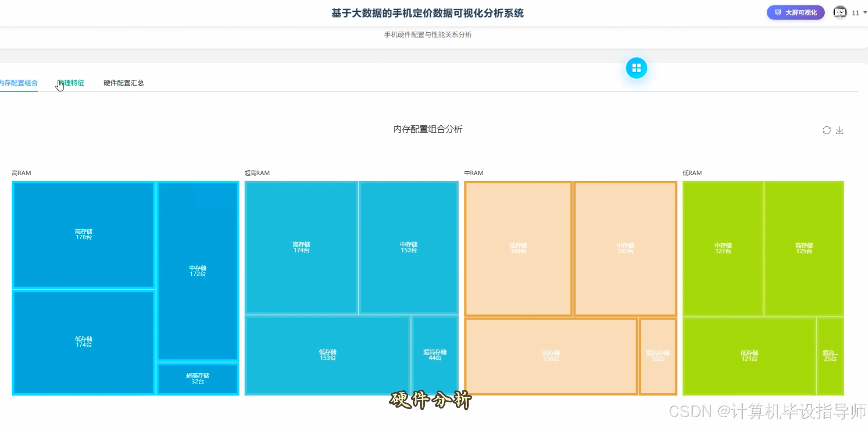Click the user avatar in the top right
This screenshot has height=426, width=868.
(840, 12)
